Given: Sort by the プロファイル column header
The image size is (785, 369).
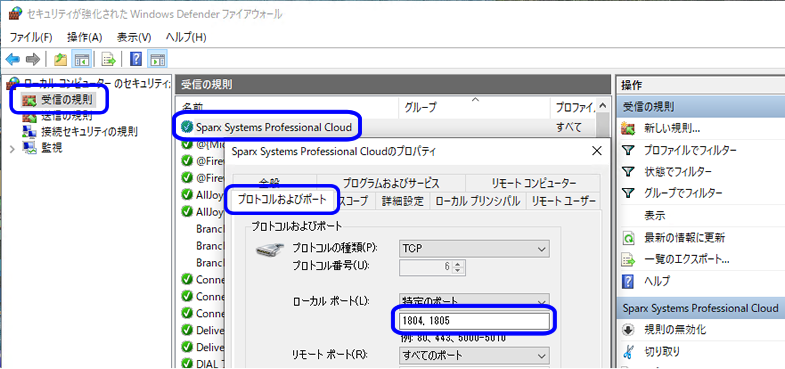Looking at the screenshot, I should [574, 107].
